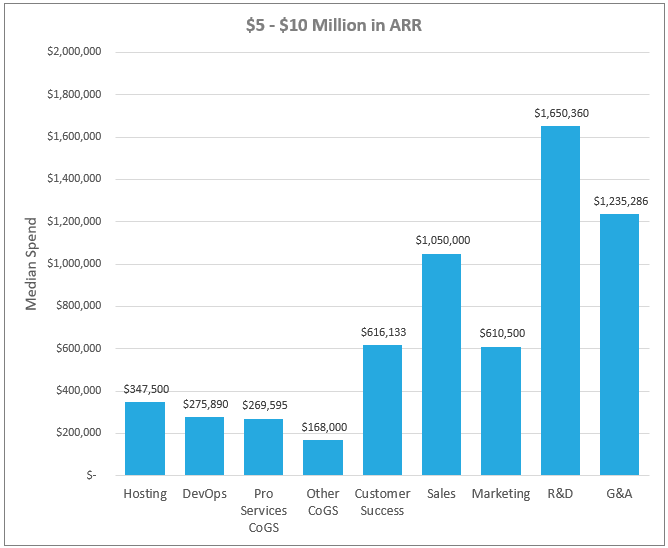
Task: Click the 'Median Spend' axis title
Action: point(31,264)
